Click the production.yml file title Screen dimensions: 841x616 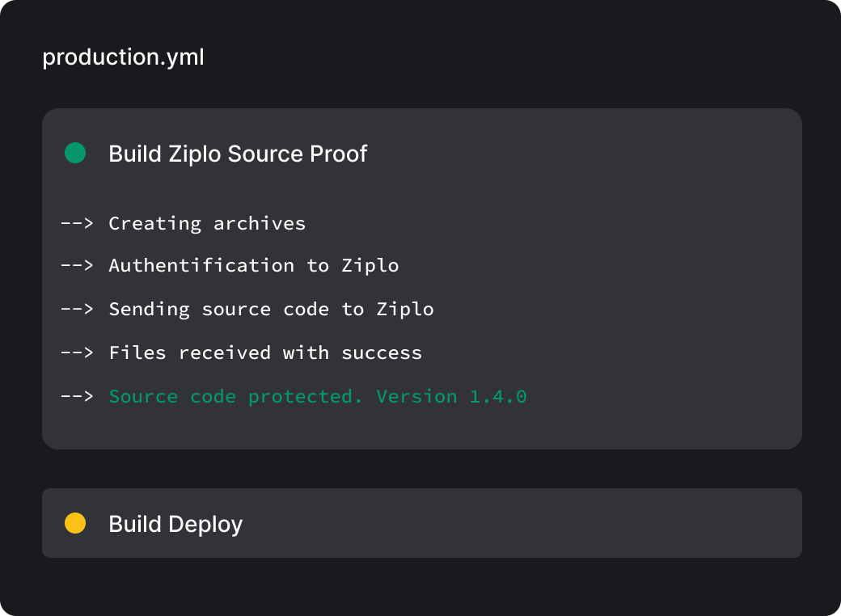(x=123, y=57)
